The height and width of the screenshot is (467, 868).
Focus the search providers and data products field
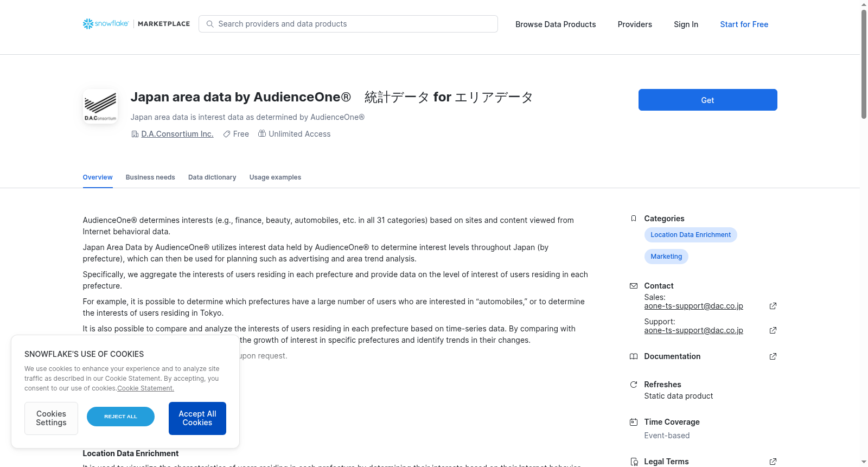click(x=348, y=24)
